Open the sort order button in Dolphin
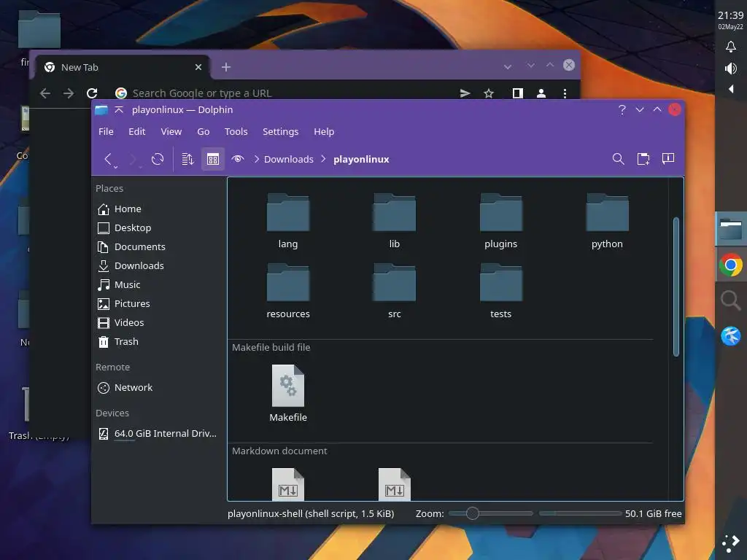 [187, 159]
